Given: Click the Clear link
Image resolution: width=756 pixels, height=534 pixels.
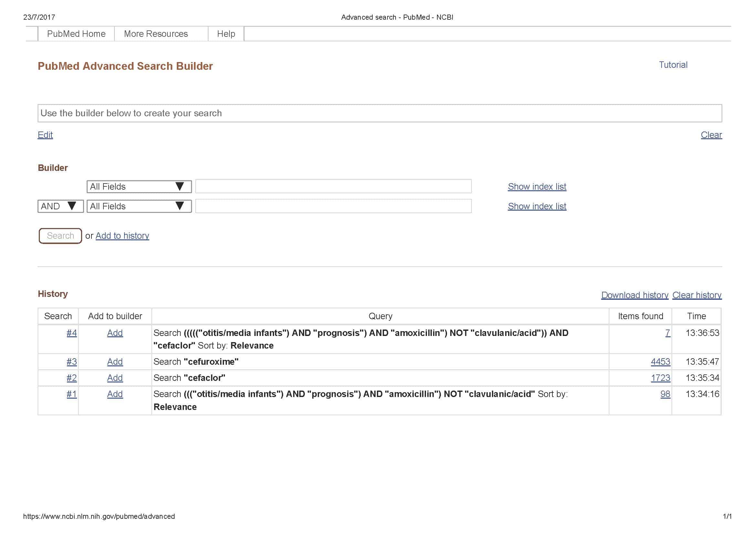Looking at the screenshot, I should (711, 135).
